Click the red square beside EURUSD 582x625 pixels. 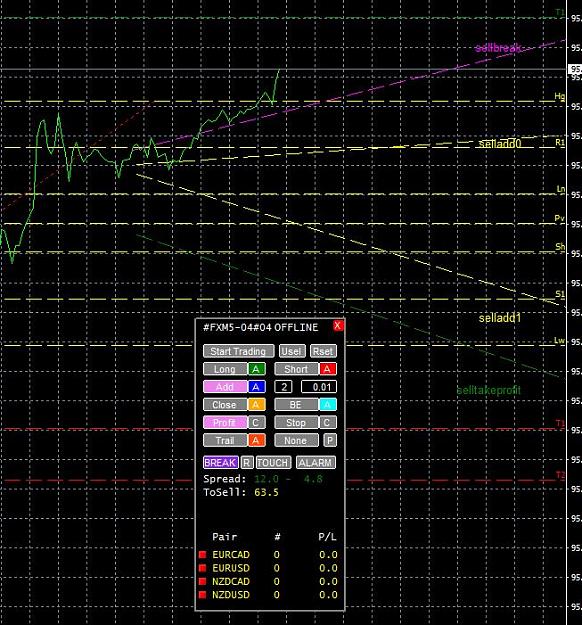point(203,568)
